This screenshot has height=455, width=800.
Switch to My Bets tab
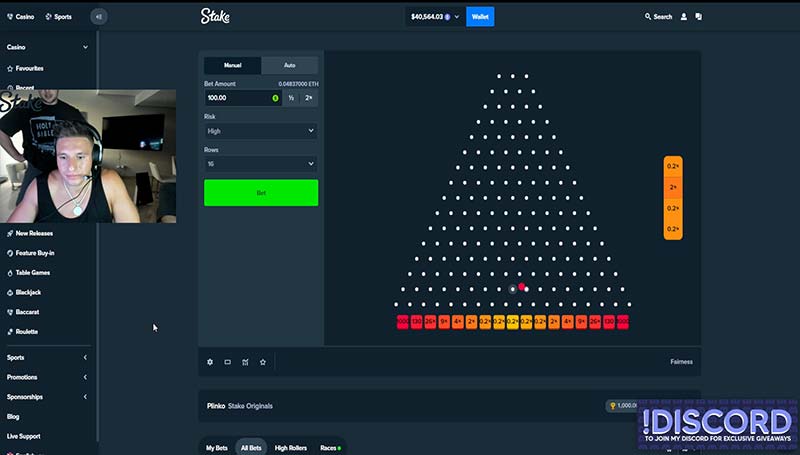(217, 448)
